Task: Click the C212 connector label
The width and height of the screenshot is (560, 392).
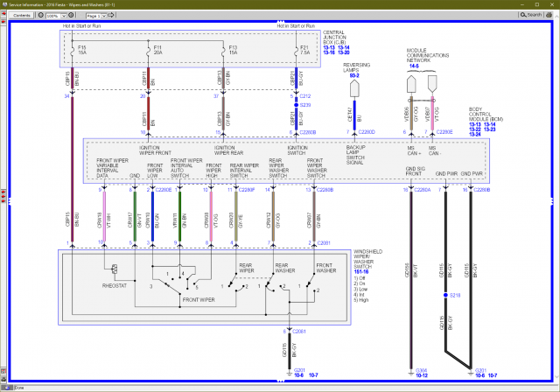Action: coord(305,96)
